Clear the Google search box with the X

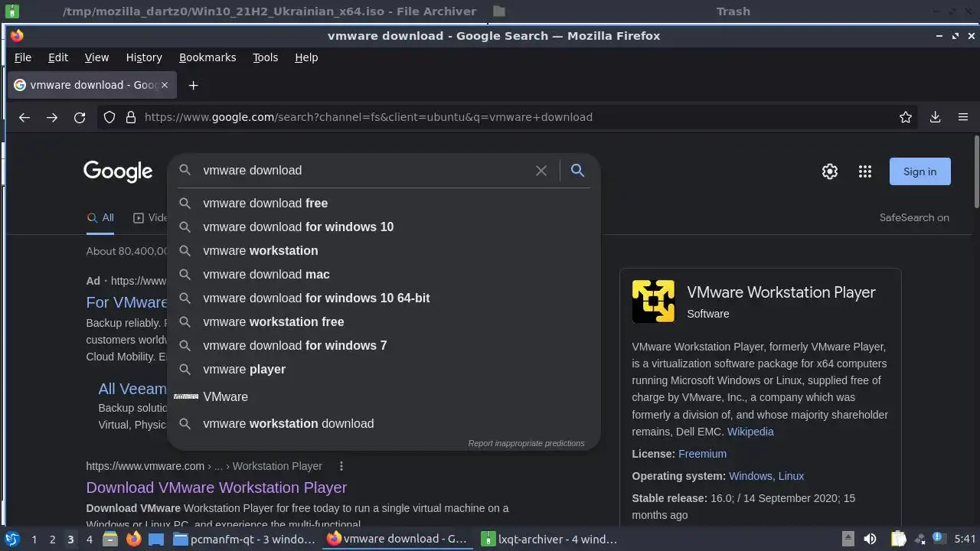point(541,171)
